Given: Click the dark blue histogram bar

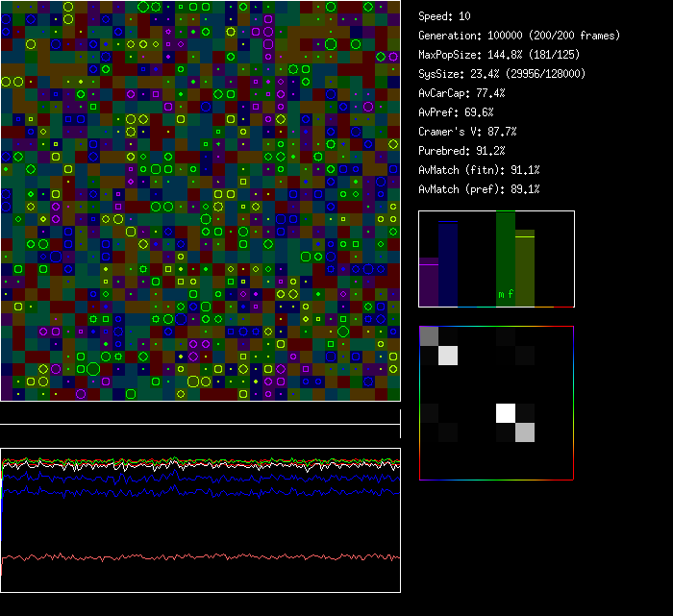Looking at the screenshot, I should 448,263.
